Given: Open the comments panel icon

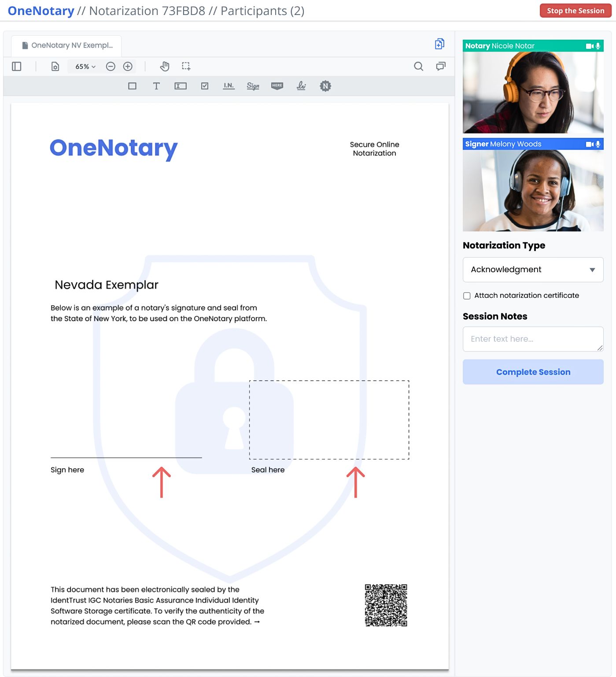Looking at the screenshot, I should [x=440, y=67].
